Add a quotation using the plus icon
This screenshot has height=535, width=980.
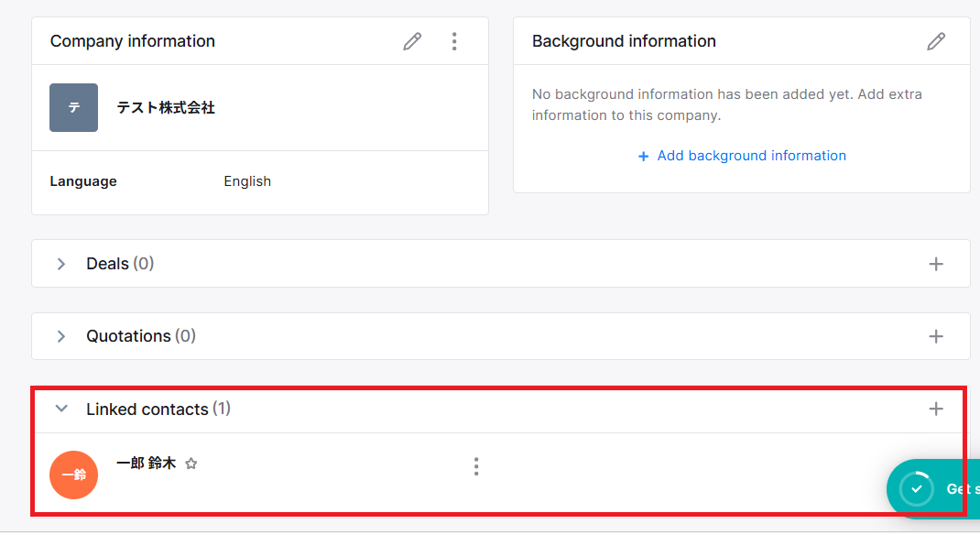(x=935, y=336)
